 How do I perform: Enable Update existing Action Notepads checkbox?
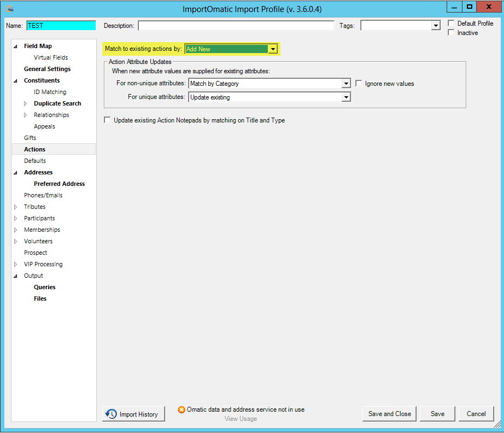107,120
